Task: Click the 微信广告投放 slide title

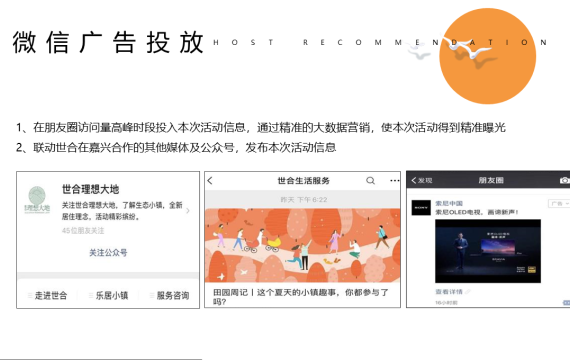Action: pyautogui.click(x=108, y=42)
